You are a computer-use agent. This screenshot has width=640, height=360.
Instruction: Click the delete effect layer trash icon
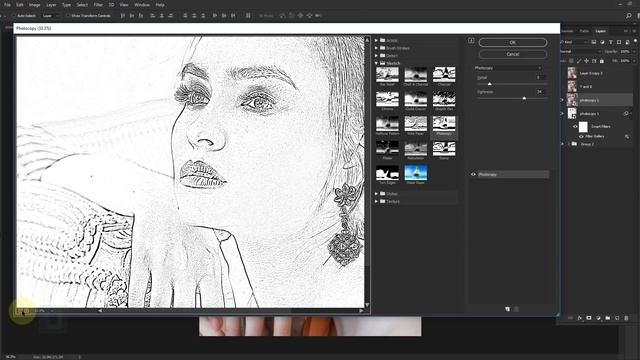[516, 309]
